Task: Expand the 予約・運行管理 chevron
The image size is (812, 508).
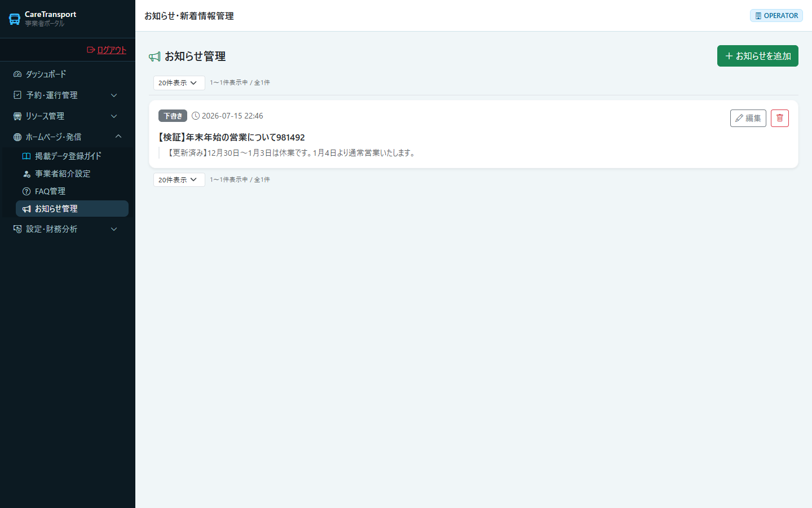Action: click(114, 95)
